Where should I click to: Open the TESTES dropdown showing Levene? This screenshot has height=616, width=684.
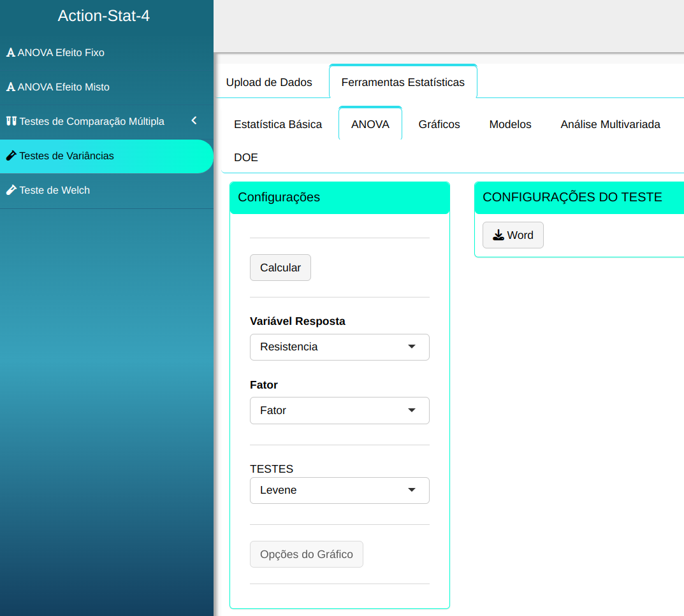(339, 491)
